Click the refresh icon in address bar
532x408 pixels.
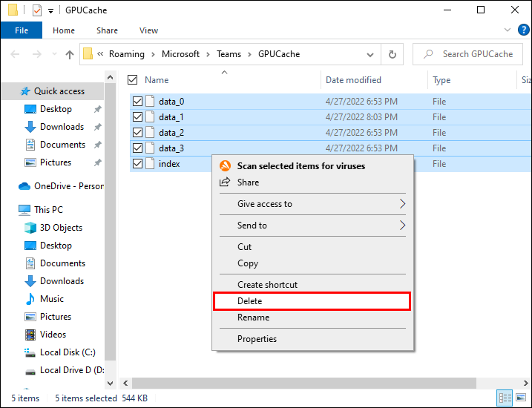pyautogui.click(x=392, y=54)
